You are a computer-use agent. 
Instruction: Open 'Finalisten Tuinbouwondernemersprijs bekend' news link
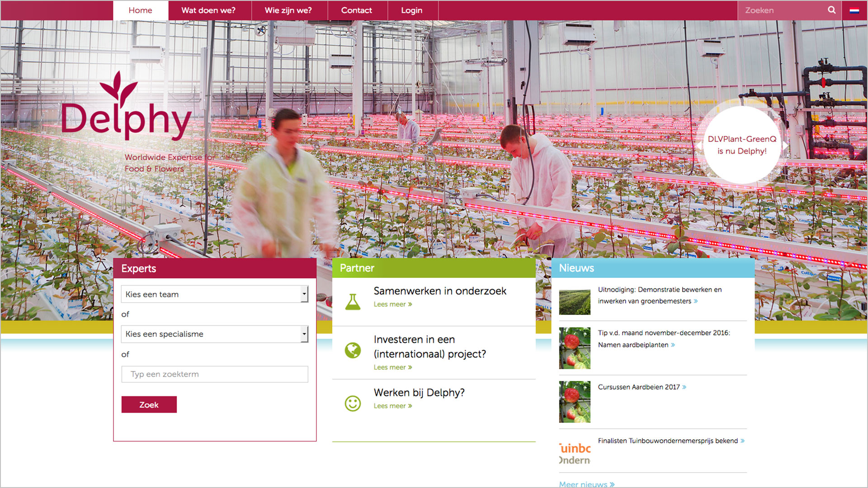click(668, 441)
